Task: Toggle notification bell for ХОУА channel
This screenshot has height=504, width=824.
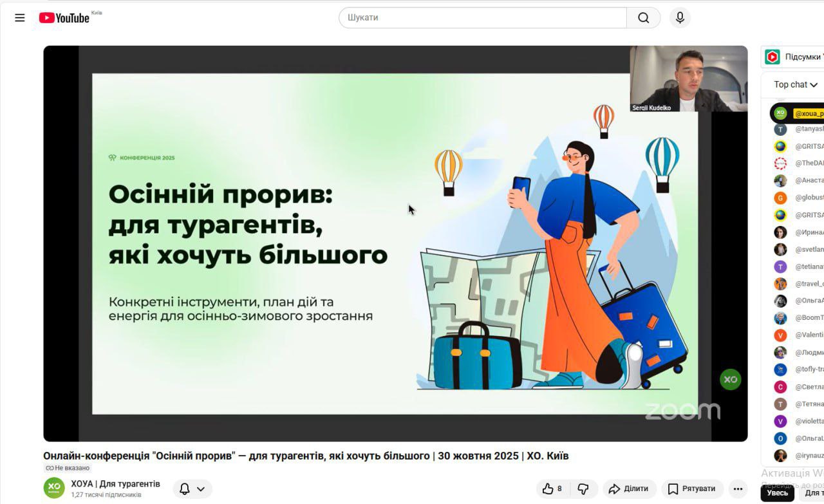Action: pyautogui.click(x=185, y=489)
